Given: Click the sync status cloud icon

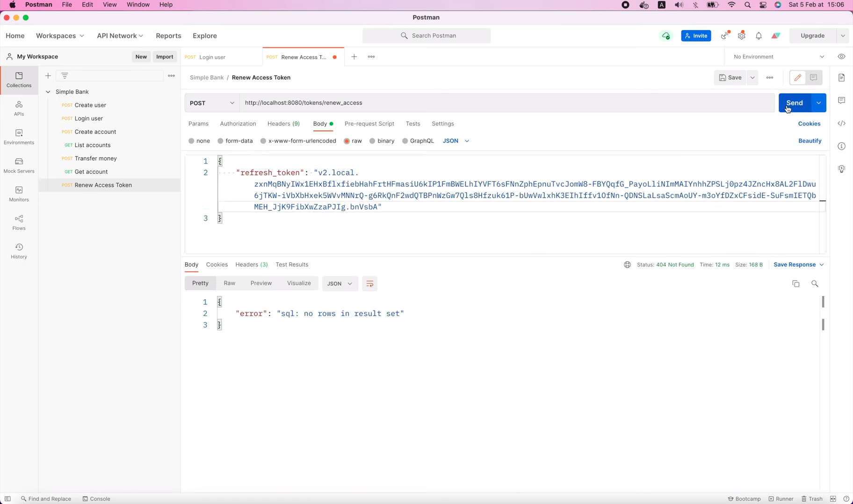Looking at the screenshot, I should (x=666, y=36).
